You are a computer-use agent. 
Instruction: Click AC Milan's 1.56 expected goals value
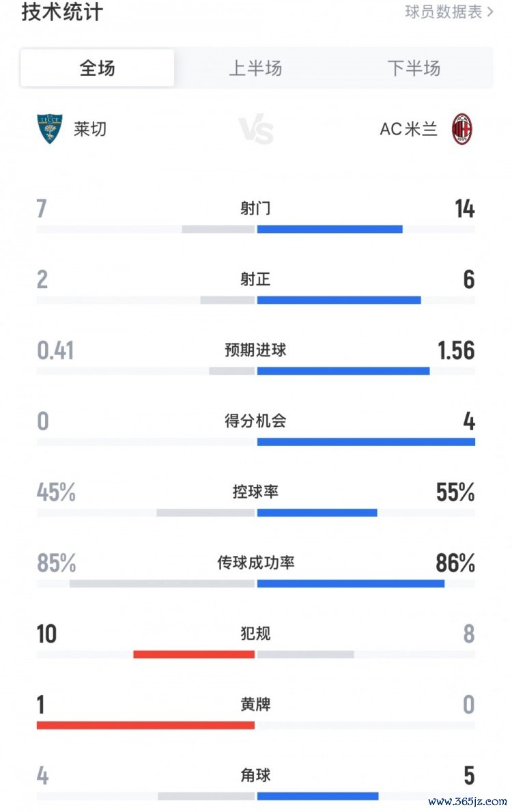click(x=455, y=350)
